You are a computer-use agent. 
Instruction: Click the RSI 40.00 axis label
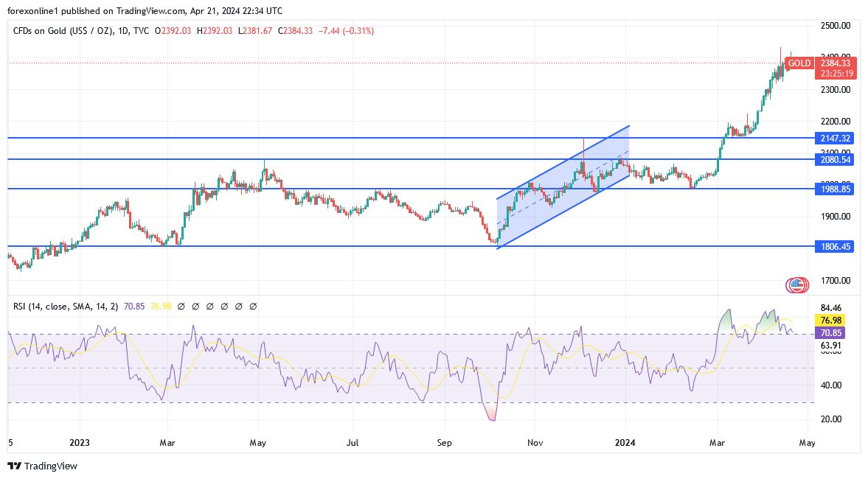[831, 385]
